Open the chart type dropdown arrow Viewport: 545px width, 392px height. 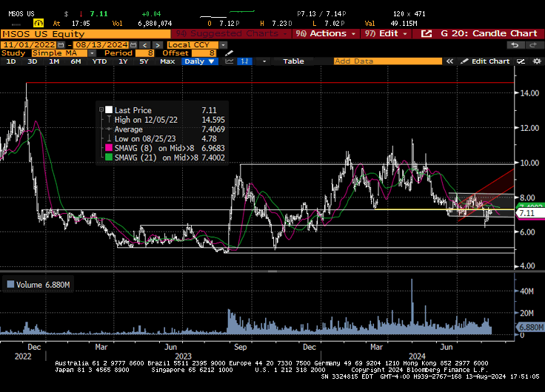tap(264, 61)
